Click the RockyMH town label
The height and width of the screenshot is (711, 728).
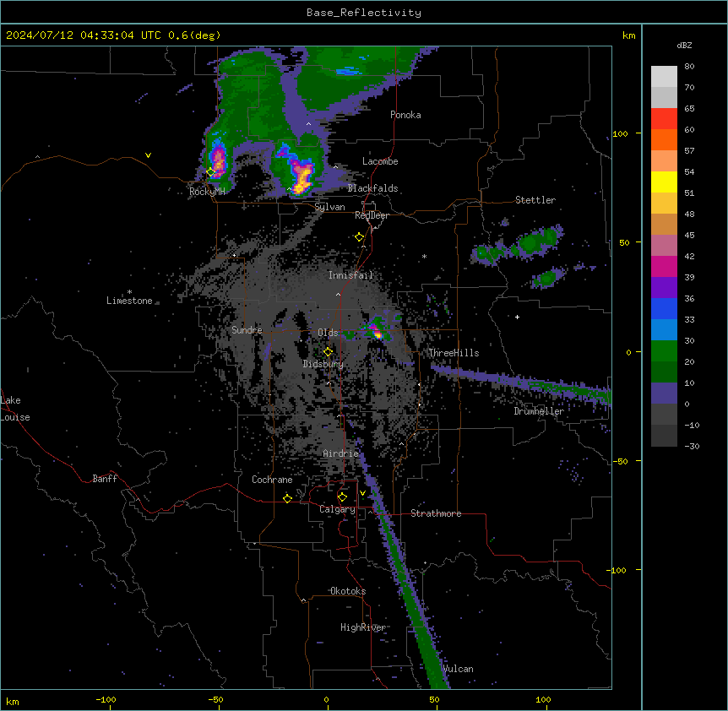tap(207, 192)
